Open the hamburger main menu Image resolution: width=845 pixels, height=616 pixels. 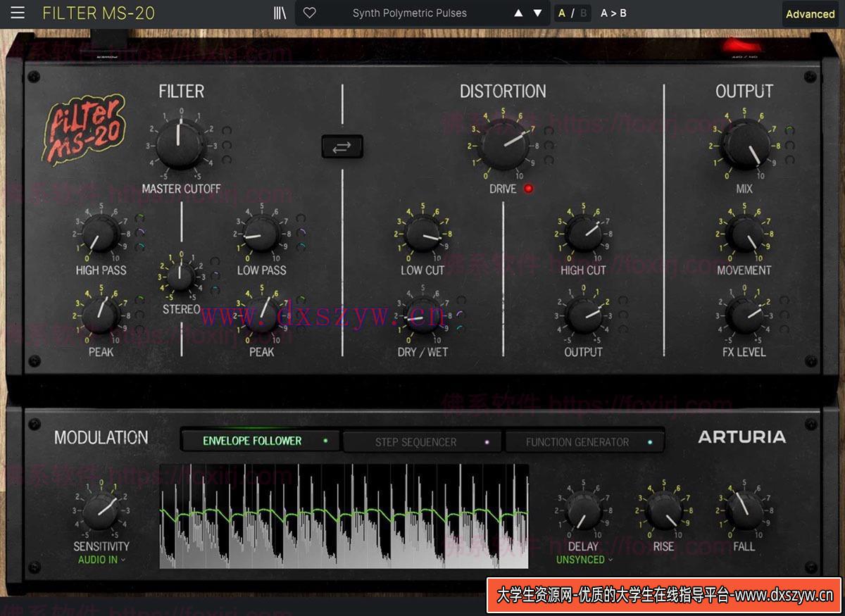pyautogui.click(x=18, y=13)
